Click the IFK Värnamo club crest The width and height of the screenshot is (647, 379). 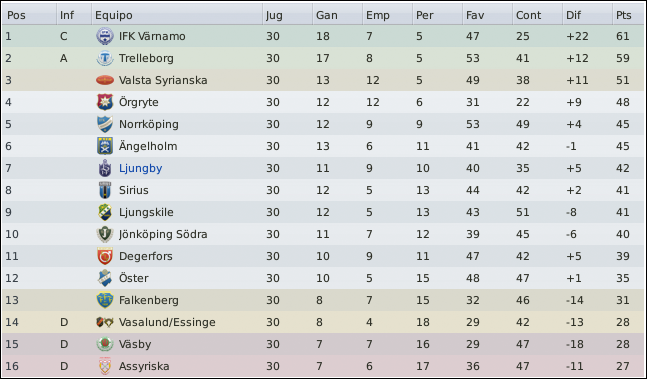[105, 36]
